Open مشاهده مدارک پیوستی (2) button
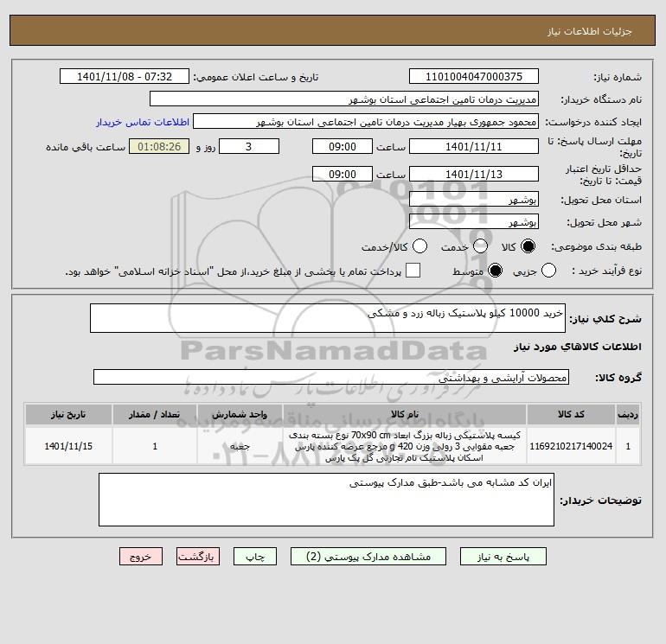Screen dimensions: 666x644 368,557
